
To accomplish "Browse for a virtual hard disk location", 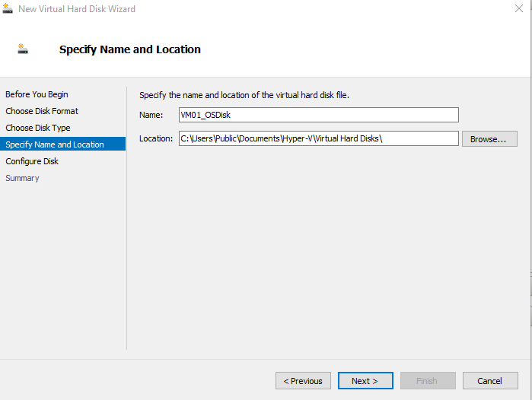I will tap(489, 139).
